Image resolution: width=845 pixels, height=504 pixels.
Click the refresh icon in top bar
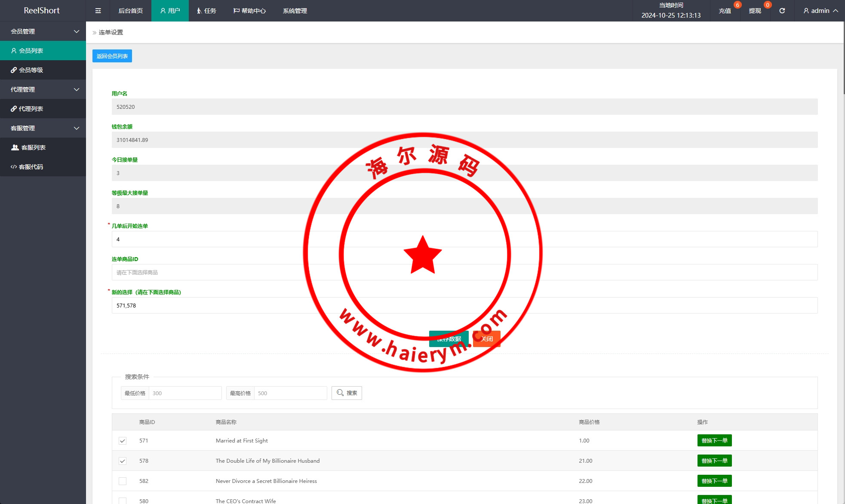[782, 11]
